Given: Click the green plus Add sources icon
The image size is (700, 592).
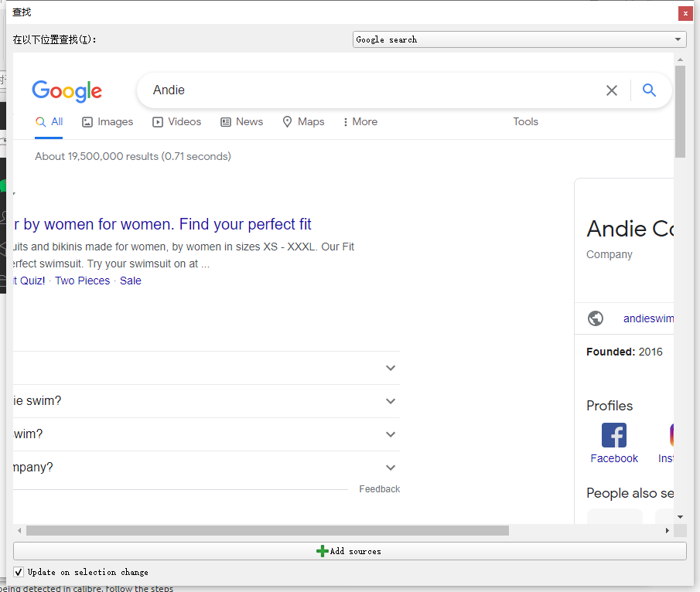Looking at the screenshot, I should 323,551.
